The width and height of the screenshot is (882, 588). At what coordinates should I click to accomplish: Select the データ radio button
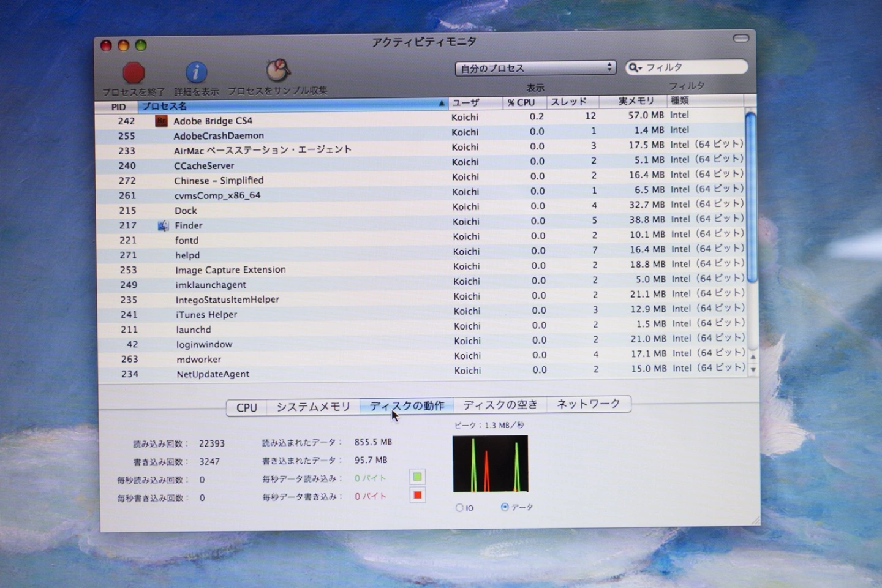(x=505, y=507)
